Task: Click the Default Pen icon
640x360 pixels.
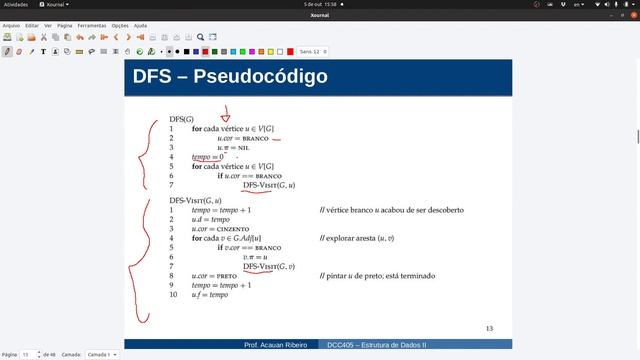Action: point(152,52)
